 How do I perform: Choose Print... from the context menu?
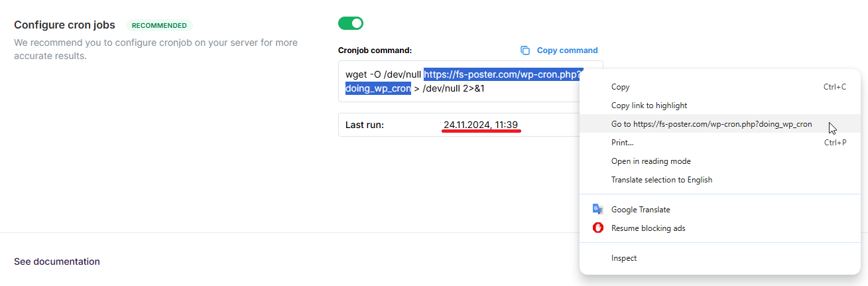[x=719, y=143]
